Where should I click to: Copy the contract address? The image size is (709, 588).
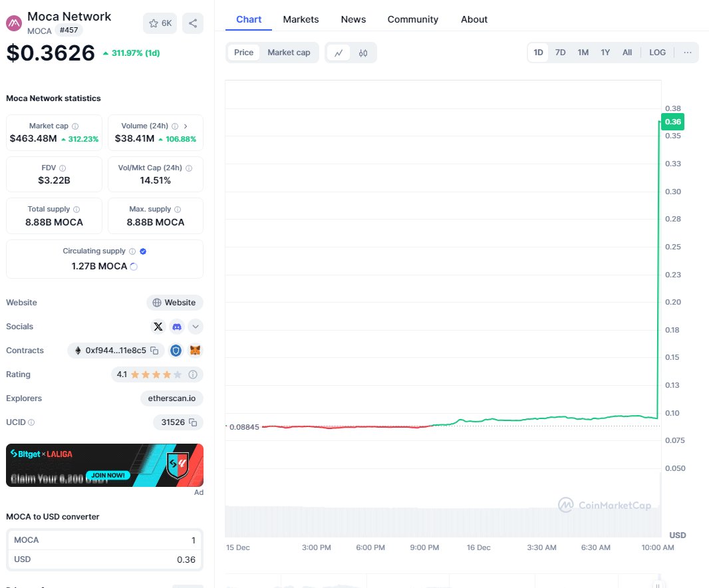[x=155, y=351]
